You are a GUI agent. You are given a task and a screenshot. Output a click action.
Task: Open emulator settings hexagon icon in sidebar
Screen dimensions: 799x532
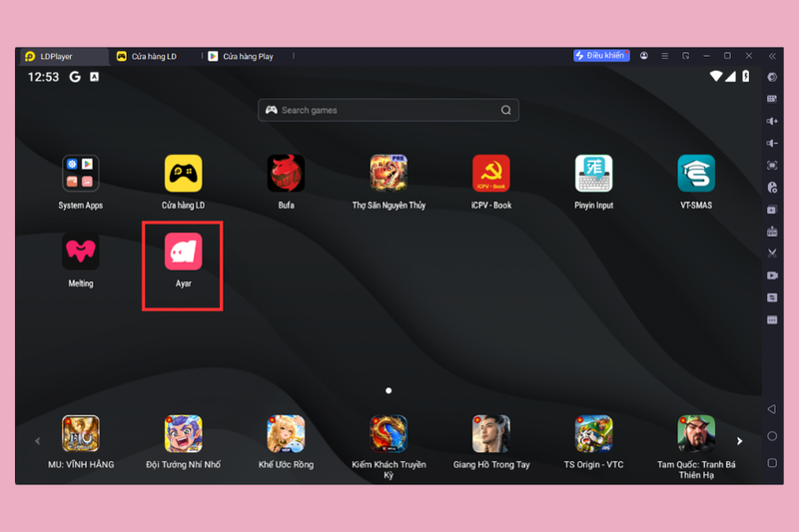pyautogui.click(x=772, y=77)
